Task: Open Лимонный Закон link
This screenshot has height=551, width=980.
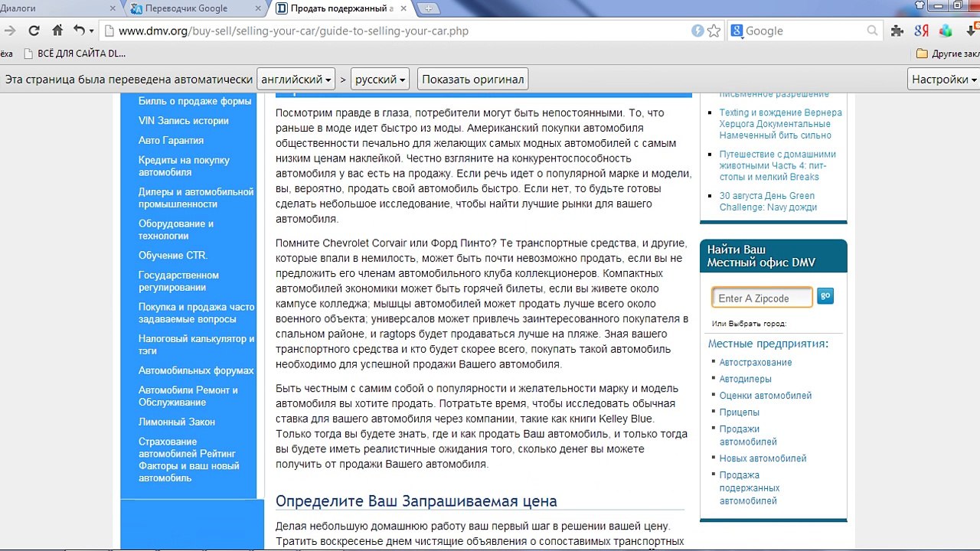Action: click(x=177, y=422)
